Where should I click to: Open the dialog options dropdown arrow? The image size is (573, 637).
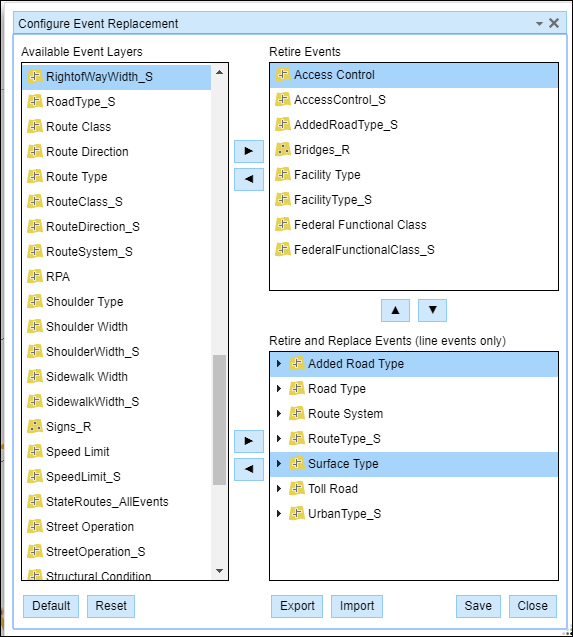(539, 24)
